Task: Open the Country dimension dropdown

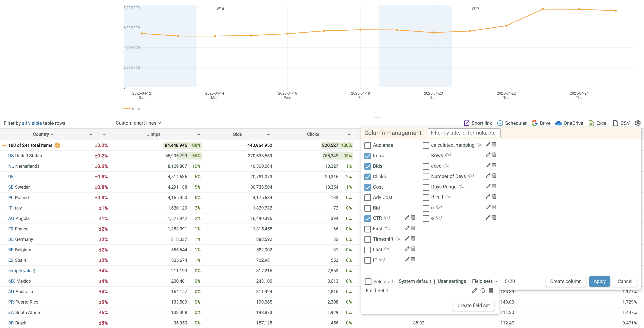Action: coord(43,134)
